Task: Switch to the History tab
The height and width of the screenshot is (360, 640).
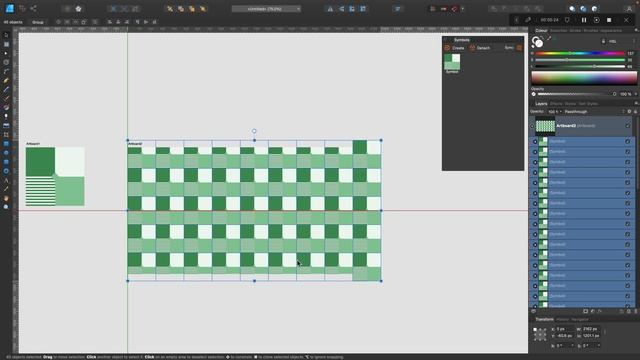Action: point(562,320)
